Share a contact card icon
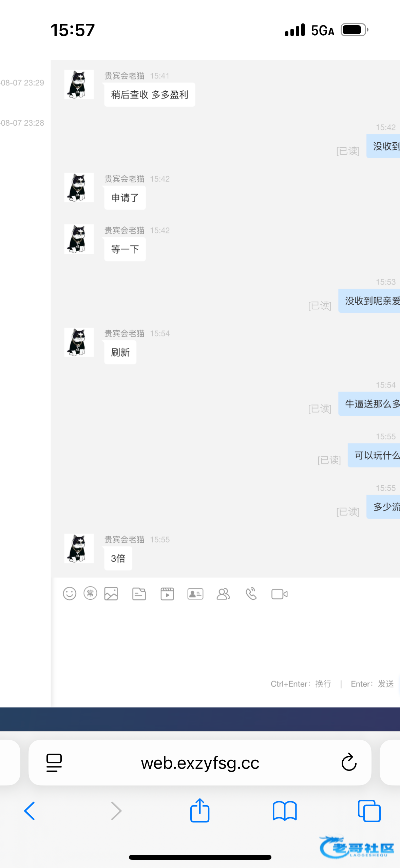 (x=195, y=594)
